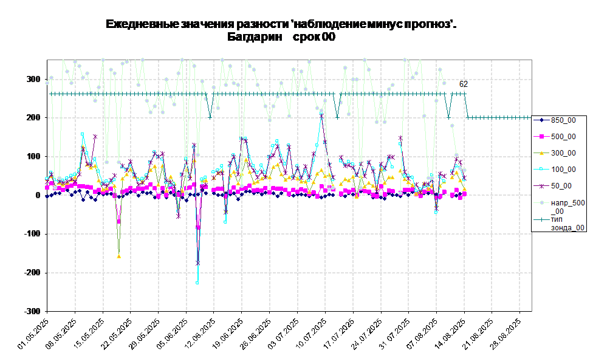The height and width of the screenshot is (364, 593).
Task: Click the flat teal line at far right
Action: (x=498, y=117)
